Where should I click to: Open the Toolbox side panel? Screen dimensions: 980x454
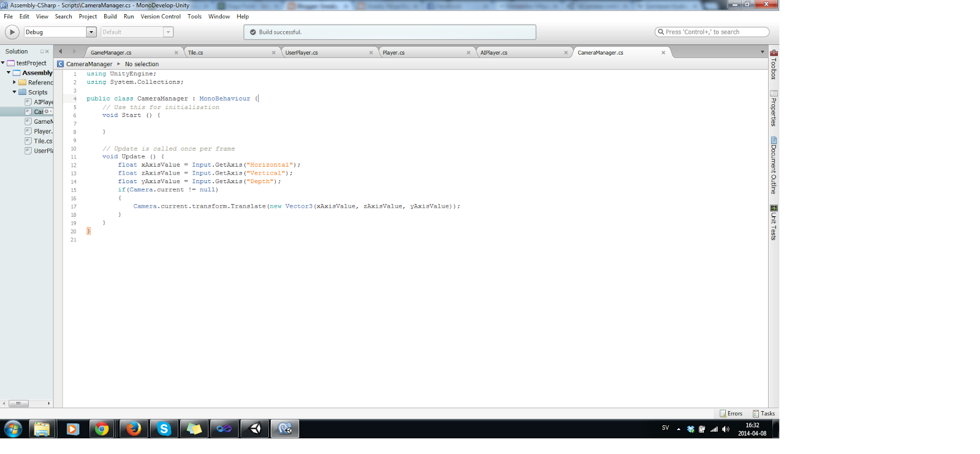(x=774, y=65)
